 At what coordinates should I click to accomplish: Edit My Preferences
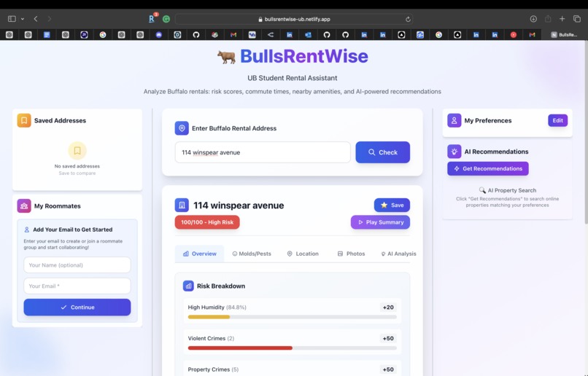pyautogui.click(x=557, y=120)
